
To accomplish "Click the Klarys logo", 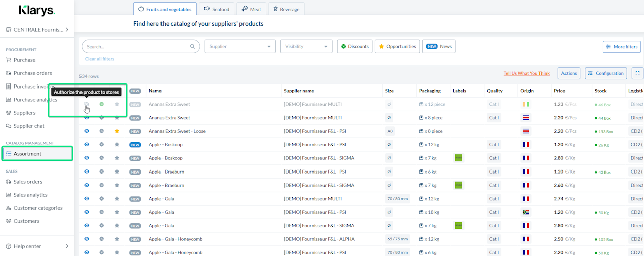I will (x=37, y=11).
